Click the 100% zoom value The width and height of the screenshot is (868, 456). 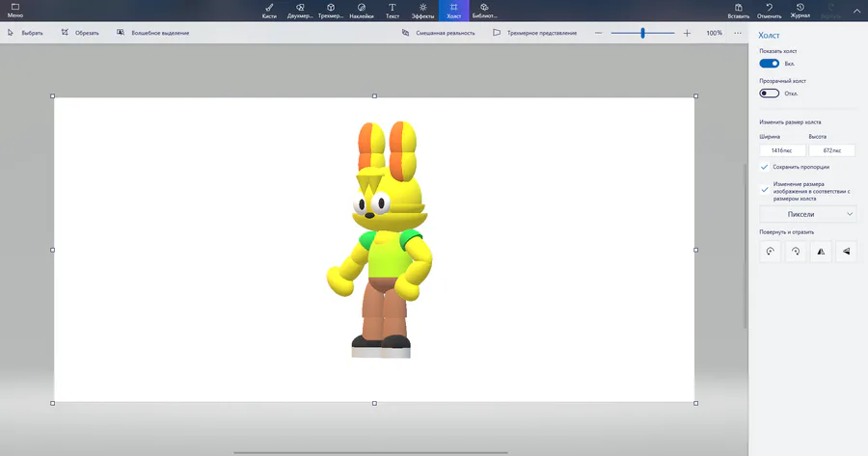point(714,33)
